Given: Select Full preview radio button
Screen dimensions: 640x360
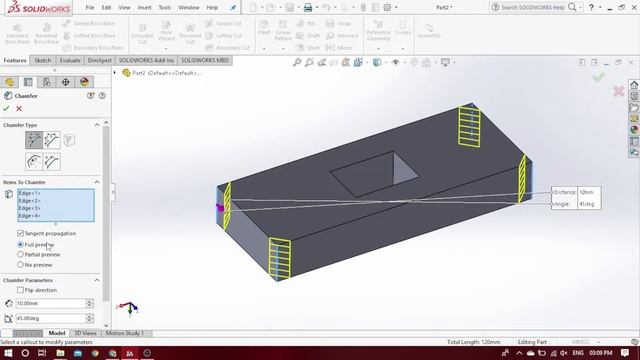Looking at the screenshot, I should (x=20, y=244).
